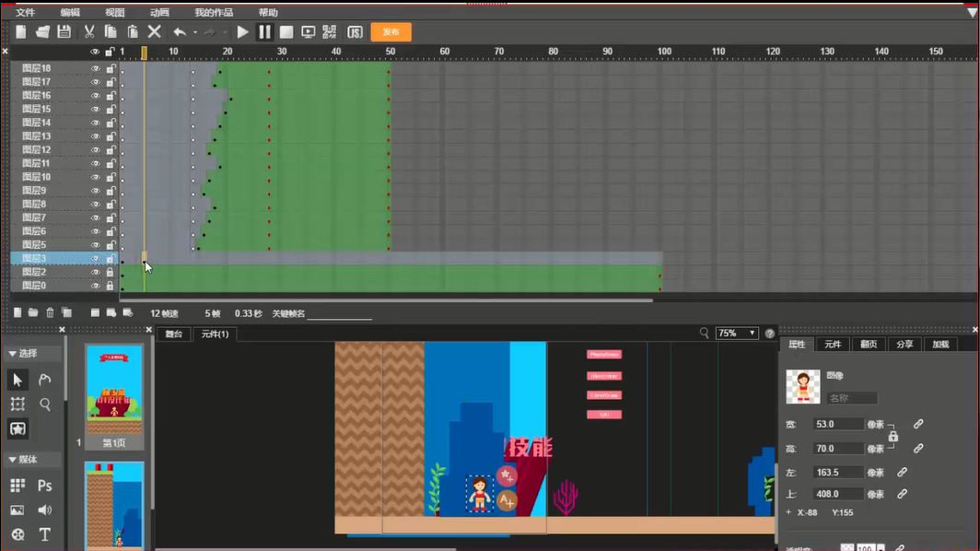Insert audio with the speaker icon
The image size is (980, 551).
pos(45,510)
